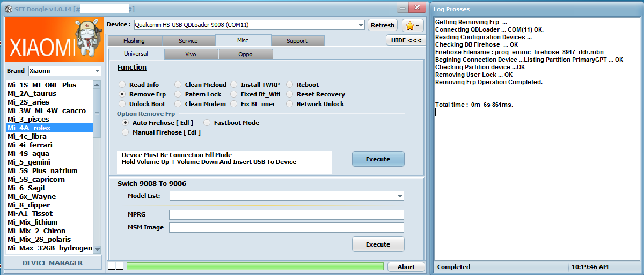Screen dimensions: 644x275
Task: Switch to the Service tab
Action: (188, 41)
